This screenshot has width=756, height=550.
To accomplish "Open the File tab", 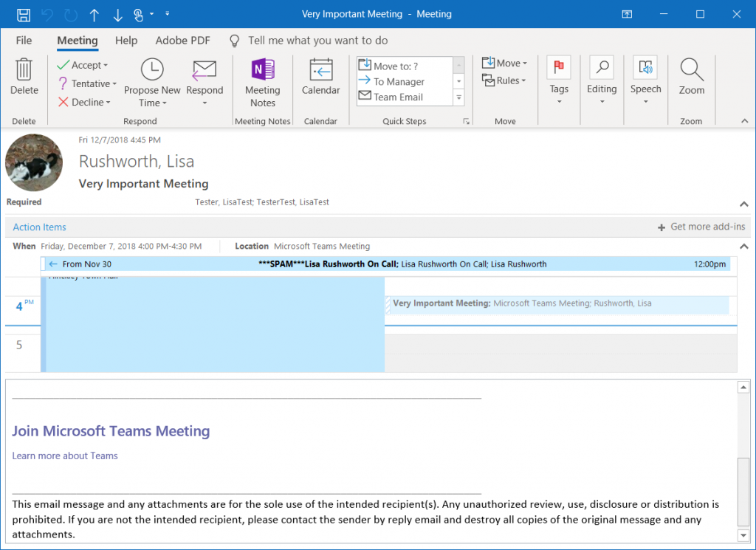I will 24,41.
